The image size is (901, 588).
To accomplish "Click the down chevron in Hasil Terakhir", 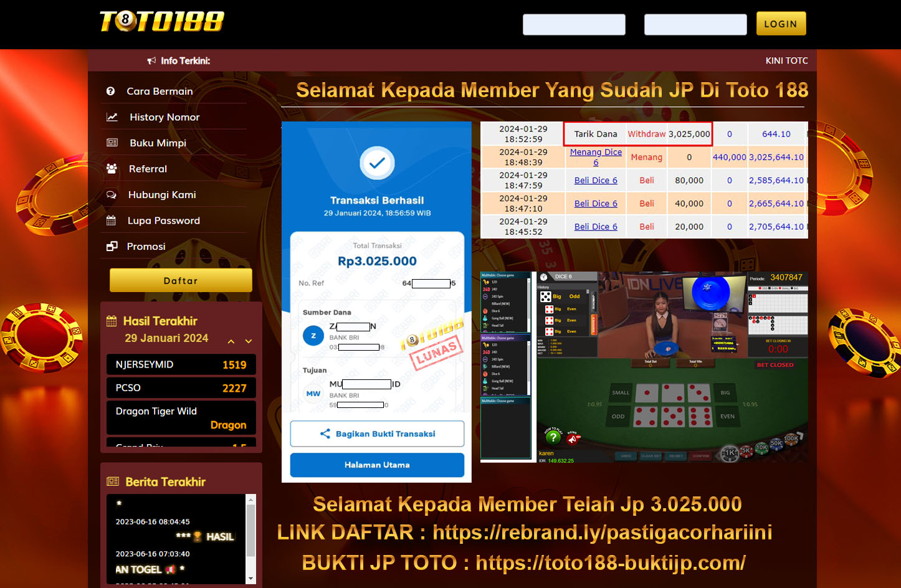I will pyautogui.click(x=249, y=341).
